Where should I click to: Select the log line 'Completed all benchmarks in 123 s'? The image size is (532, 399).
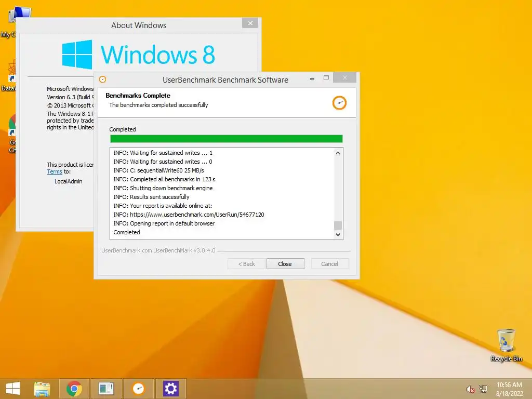click(164, 179)
